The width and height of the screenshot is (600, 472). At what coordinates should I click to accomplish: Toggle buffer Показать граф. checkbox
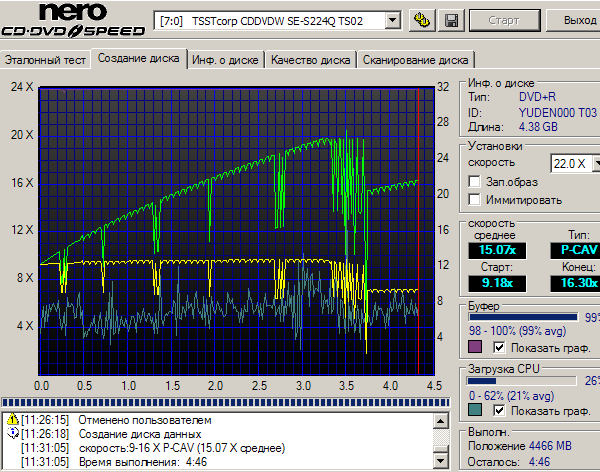click(499, 347)
